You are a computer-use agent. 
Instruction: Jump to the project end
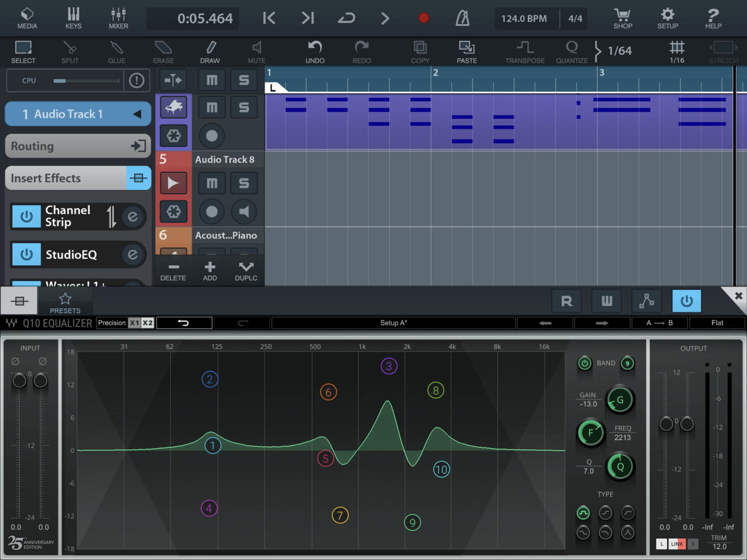[308, 18]
